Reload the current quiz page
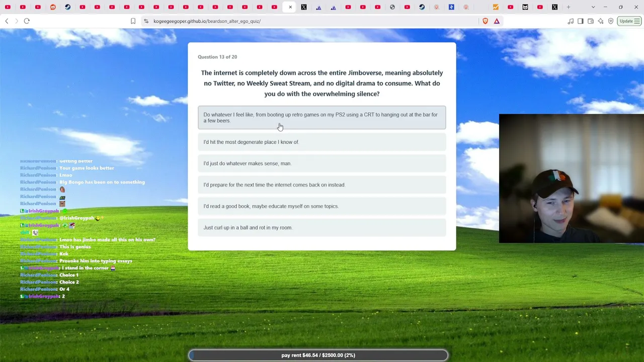The width and height of the screenshot is (644, 362). coord(27,21)
